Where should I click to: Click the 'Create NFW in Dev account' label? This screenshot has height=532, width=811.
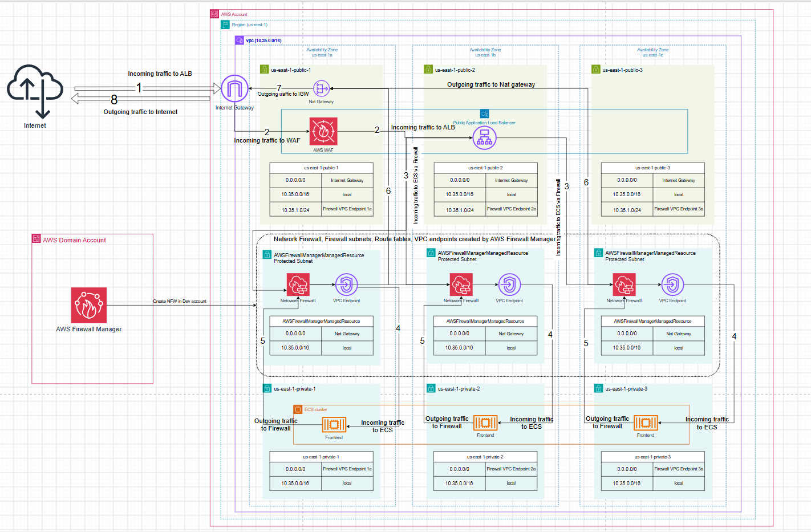180,301
